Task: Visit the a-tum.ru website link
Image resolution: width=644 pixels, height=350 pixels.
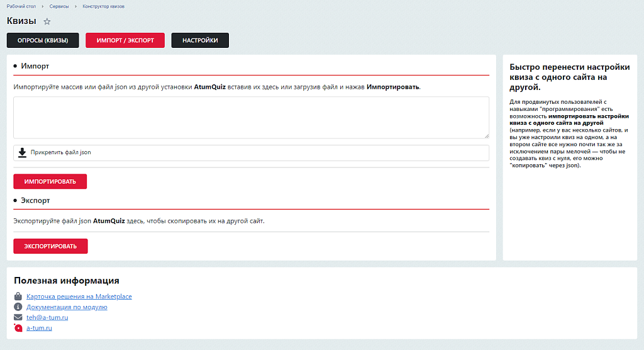Action: (x=39, y=328)
